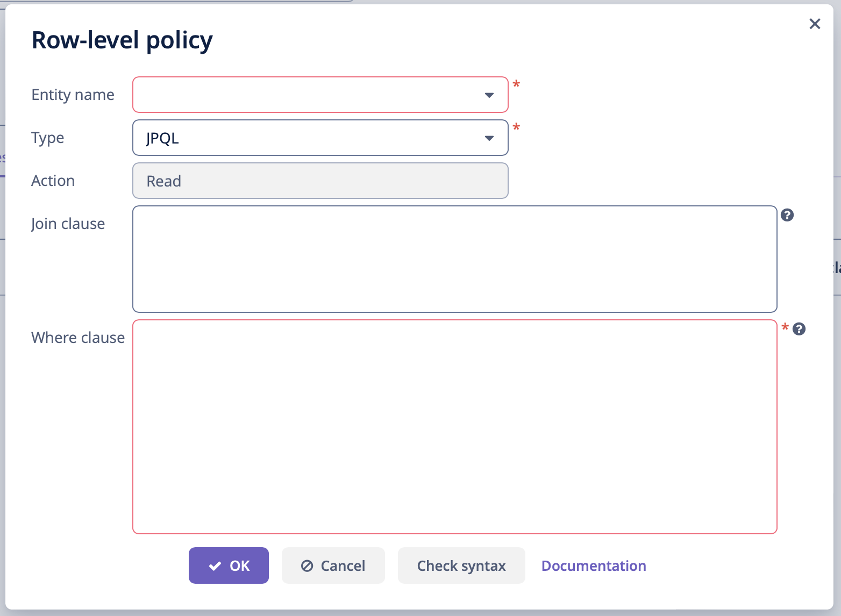The height and width of the screenshot is (616, 841).
Task: Click the circle-slash icon beside Cancel
Action: pos(307,566)
